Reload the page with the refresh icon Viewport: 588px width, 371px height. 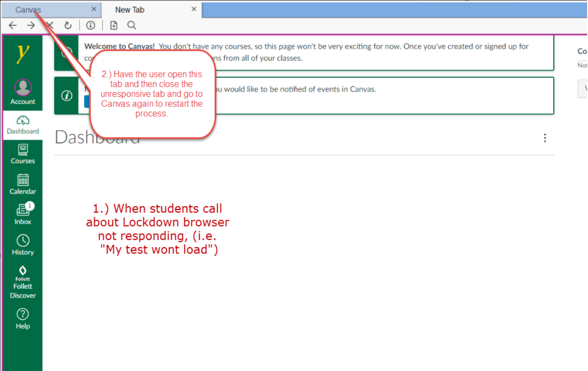coord(68,25)
